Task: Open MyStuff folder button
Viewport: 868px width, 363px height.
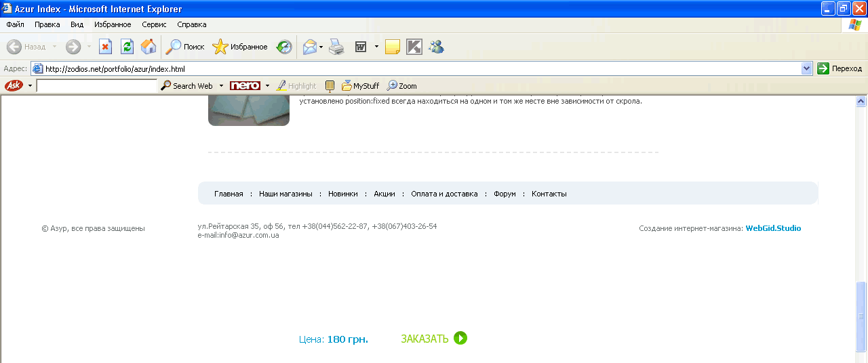Action: point(360,86)
